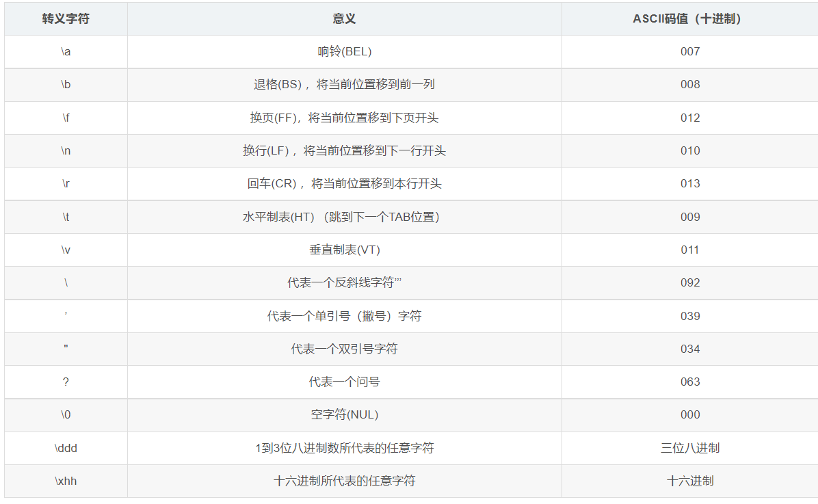Click the ASCII value 092
The image size is (818, 504).
click(x=689, y=283)
